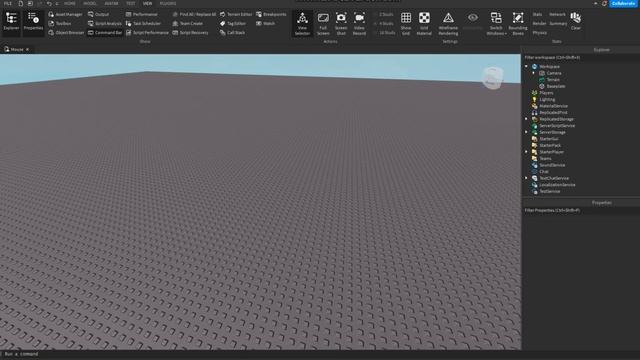Select the 2 Studs grid option
The height and width of the screenshot is (360, 640).
click(384, 14)
